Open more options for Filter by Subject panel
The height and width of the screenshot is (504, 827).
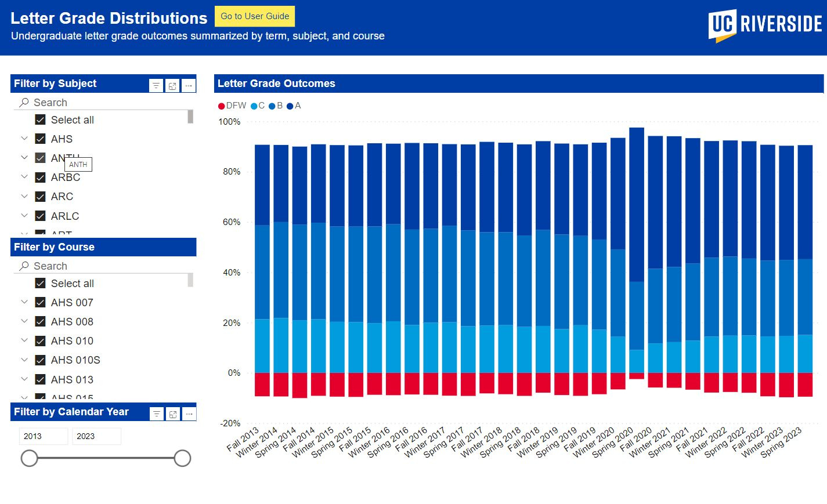[188, 85]
